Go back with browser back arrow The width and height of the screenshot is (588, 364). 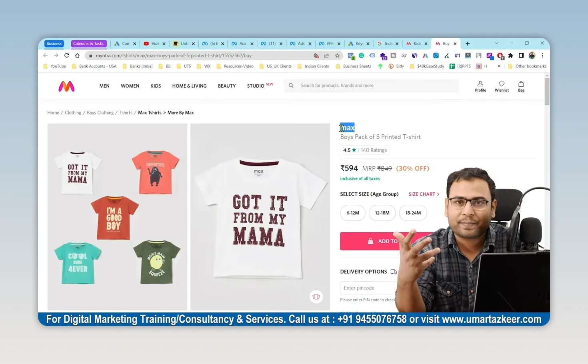click(x=45, y=56)
